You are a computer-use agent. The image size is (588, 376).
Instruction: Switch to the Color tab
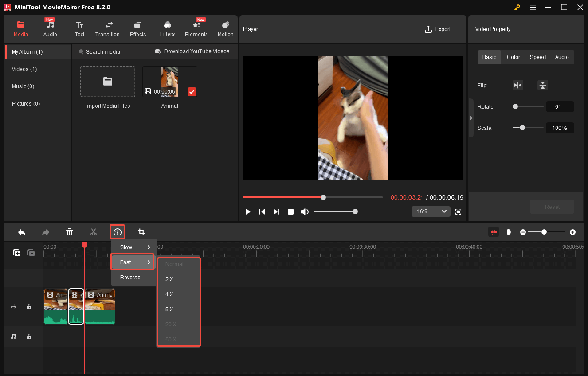(x=513, y=57)
